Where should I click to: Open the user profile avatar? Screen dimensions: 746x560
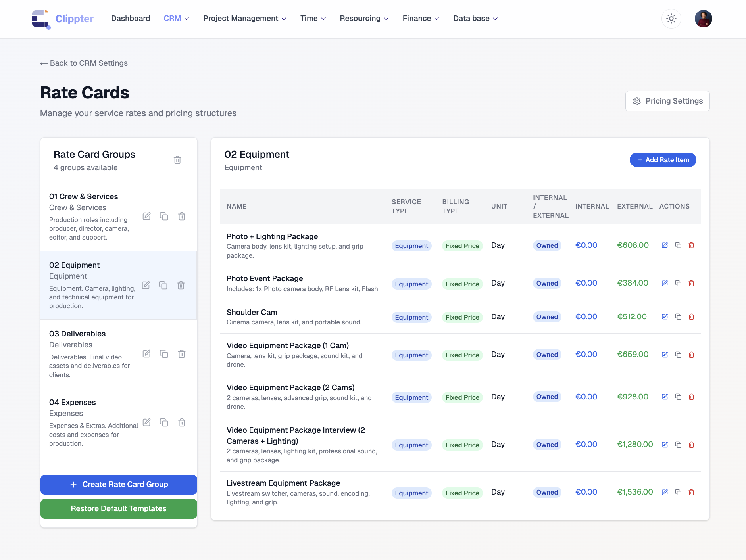[x=703, y=19]
